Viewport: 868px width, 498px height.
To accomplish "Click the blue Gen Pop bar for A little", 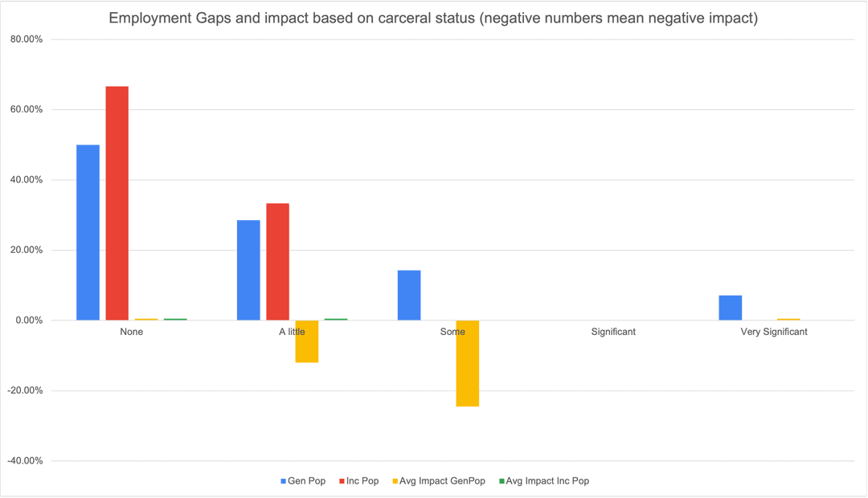I will 248,270.
